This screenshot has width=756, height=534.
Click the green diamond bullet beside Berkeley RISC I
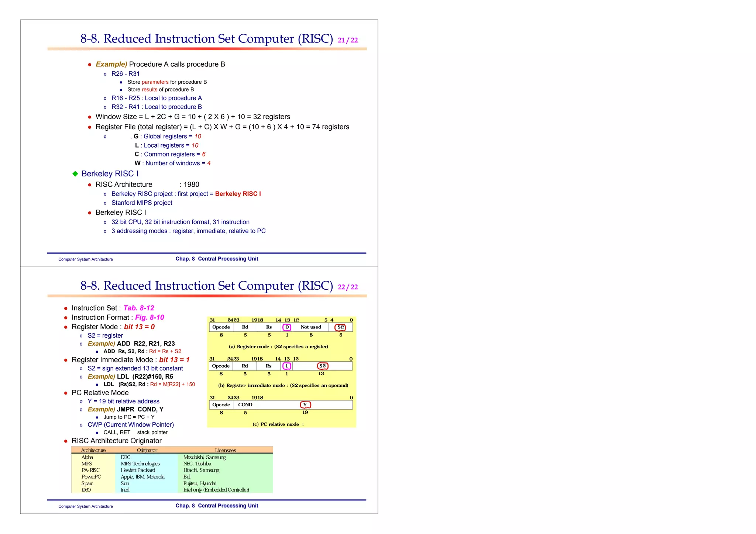(x=75, y=174)
